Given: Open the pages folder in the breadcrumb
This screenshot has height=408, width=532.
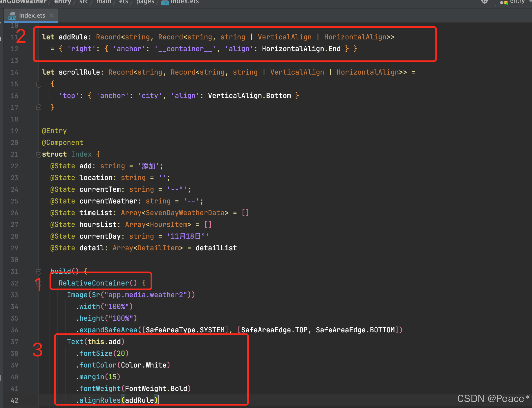Looking at the screenshot, I should coord(145,2).
